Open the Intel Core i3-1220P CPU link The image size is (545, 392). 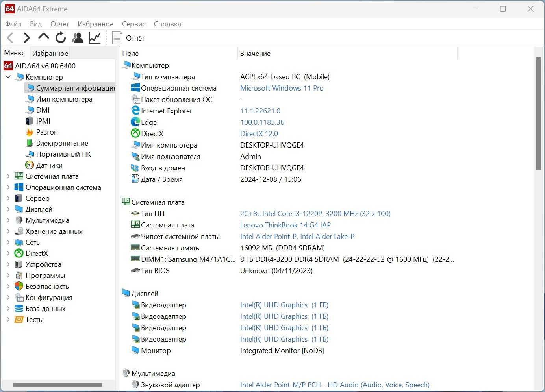(315, 214)
